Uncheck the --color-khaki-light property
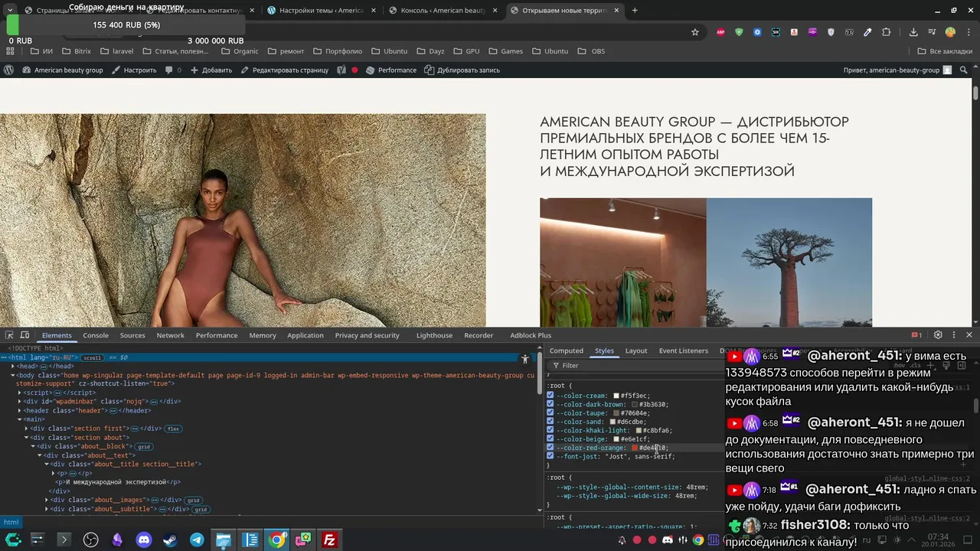 (550, 430)
